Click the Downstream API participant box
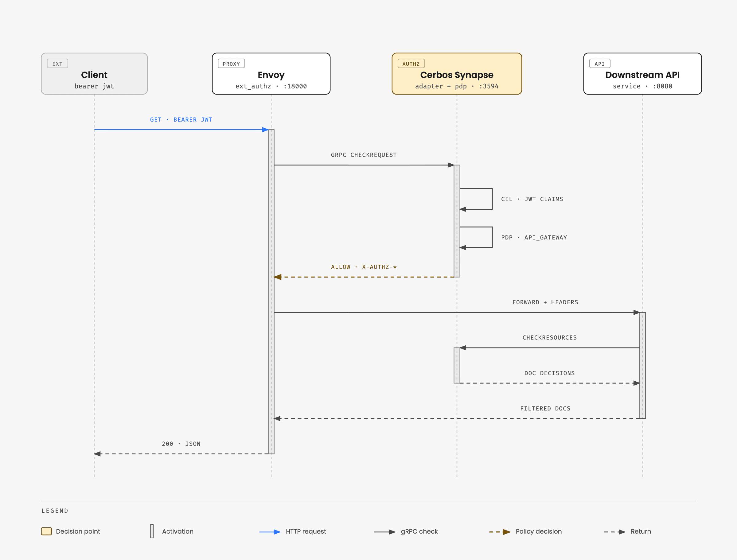737x560 pixels. pyautogui.click(x=642, y=74)
